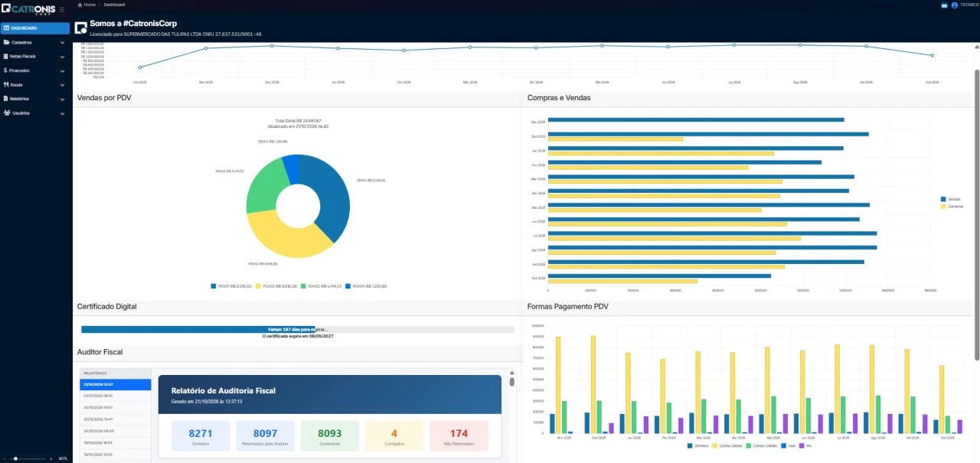Click the Relatórios file icon
980x463 pixels.
click(x=6, y=99)
